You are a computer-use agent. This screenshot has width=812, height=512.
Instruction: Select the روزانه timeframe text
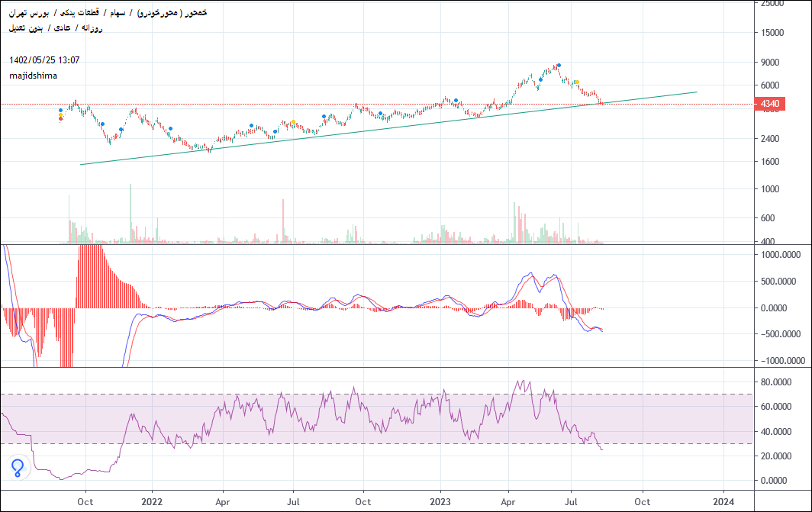click(x=92, y=28)
